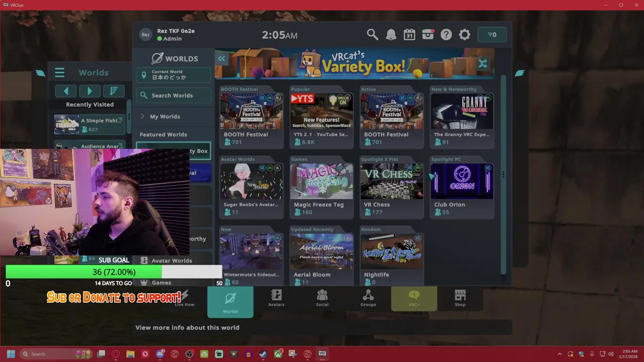Toggle the right wing feather icon
The width and height of the screenshot is (644, 362).
point(520,73)
